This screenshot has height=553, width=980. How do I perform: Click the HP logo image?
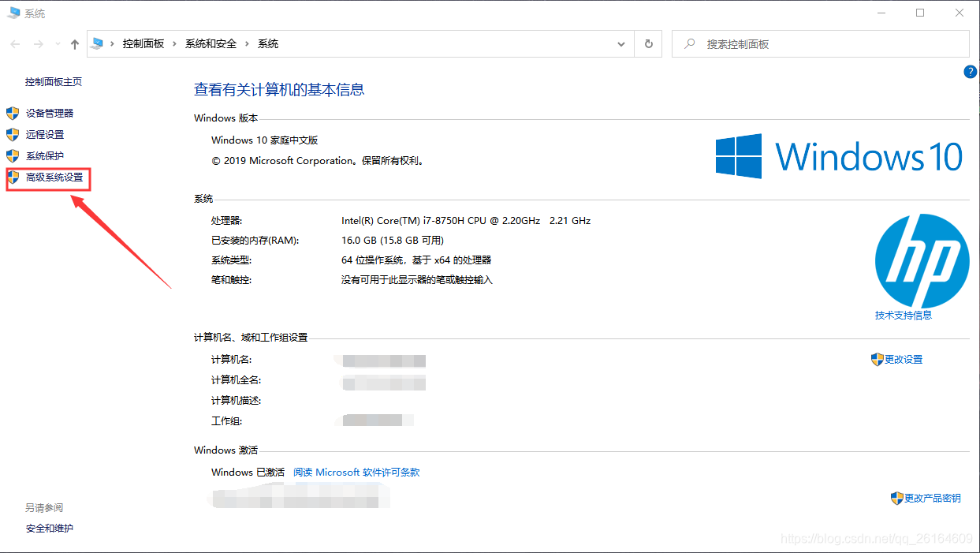point(922,261)
